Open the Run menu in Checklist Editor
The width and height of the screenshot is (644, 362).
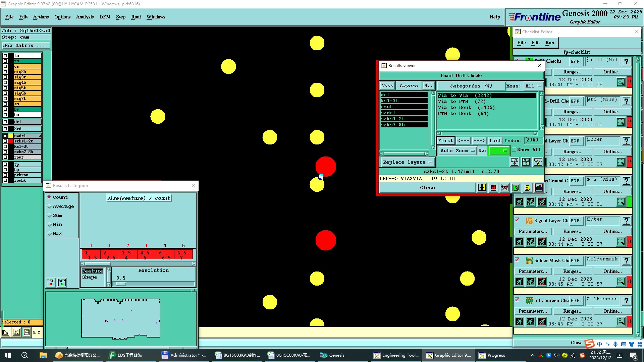(550, 43)
